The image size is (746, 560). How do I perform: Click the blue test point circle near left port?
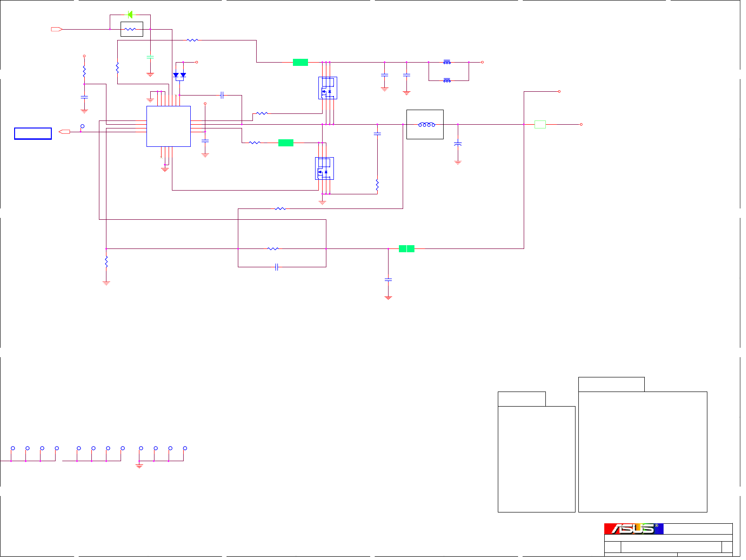point(82,126)
